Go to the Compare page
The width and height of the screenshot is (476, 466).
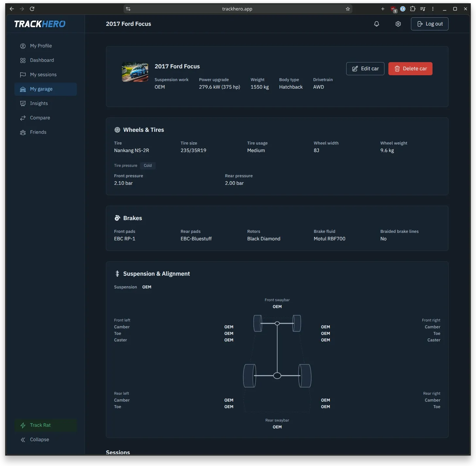(x=45, y=118)
